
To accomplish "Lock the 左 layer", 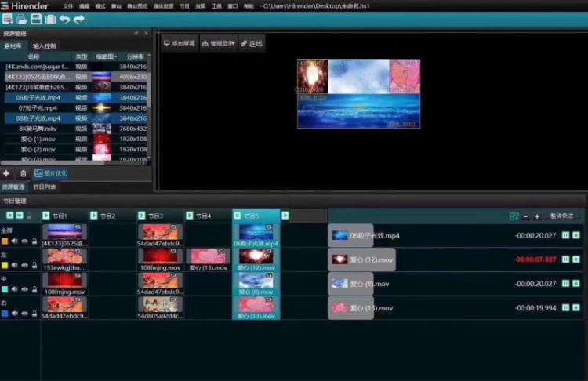I will (x=34, y=265).
